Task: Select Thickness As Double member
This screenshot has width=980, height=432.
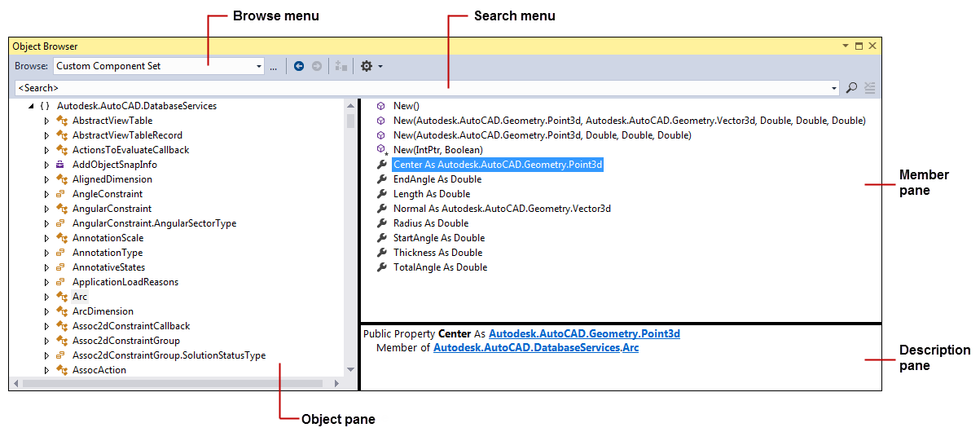Action: [437, 253]
